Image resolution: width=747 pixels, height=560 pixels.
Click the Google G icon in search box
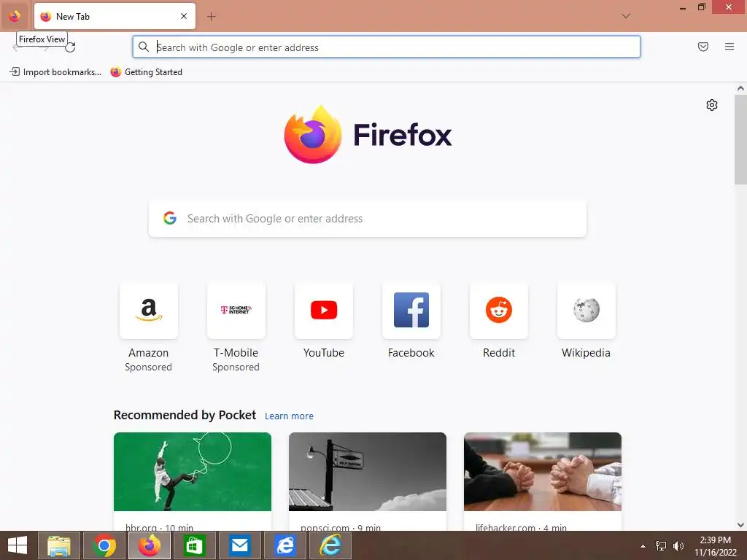point(170,218)
